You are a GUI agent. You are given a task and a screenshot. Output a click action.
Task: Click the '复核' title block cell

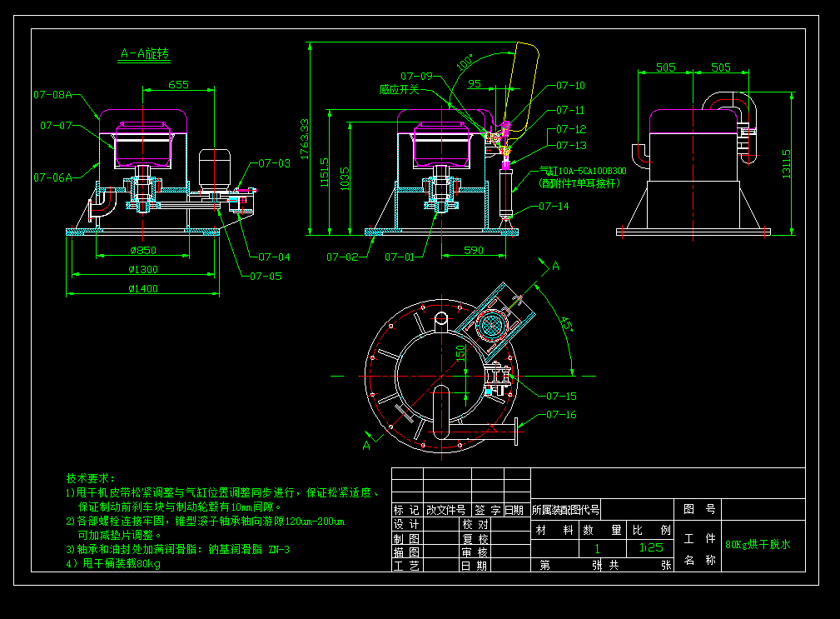click(475, 539)
